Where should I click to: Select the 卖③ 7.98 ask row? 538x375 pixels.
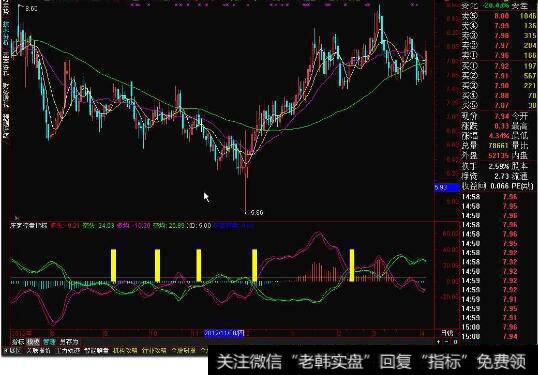coord(499,36)
